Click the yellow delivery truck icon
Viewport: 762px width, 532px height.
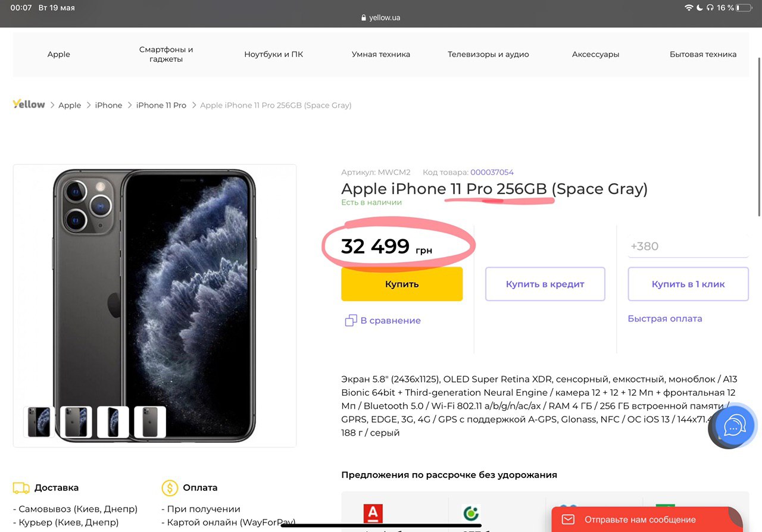pyautogui.click(x=21, y=488)
